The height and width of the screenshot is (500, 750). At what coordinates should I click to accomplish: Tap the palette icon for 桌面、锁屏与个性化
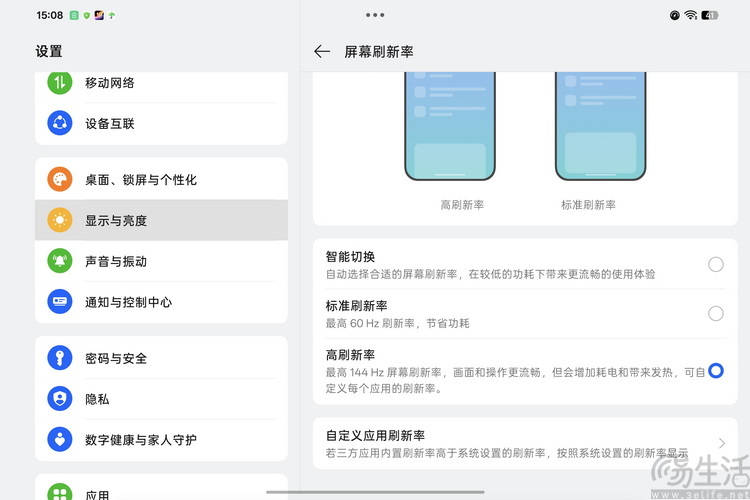coord(60,180)
